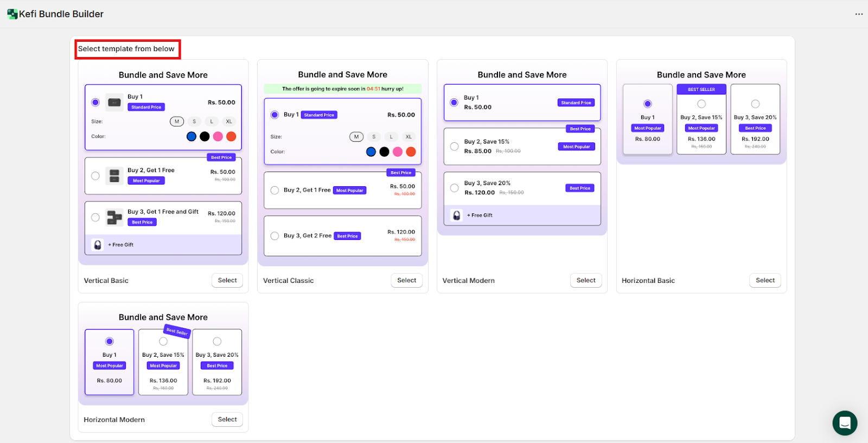This screenshot has width=868, height=443.
Task: Open the chat support widget icon
Action: [845, 423]
